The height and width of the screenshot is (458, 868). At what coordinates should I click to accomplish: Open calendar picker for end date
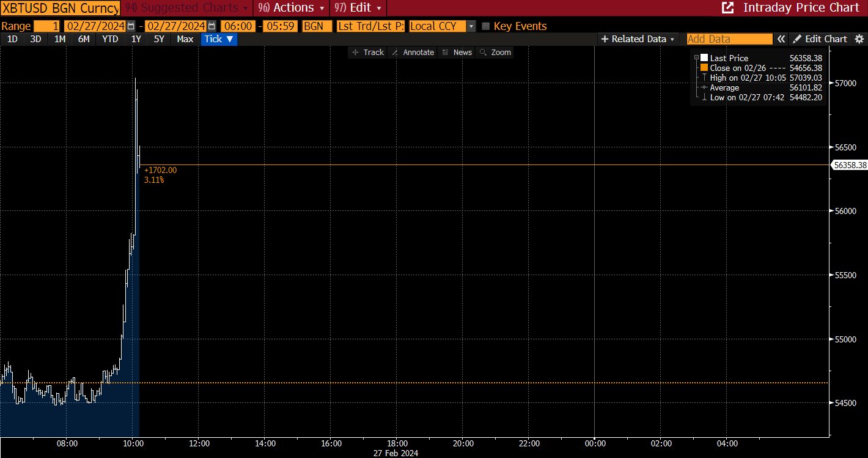tap(211, 26)
